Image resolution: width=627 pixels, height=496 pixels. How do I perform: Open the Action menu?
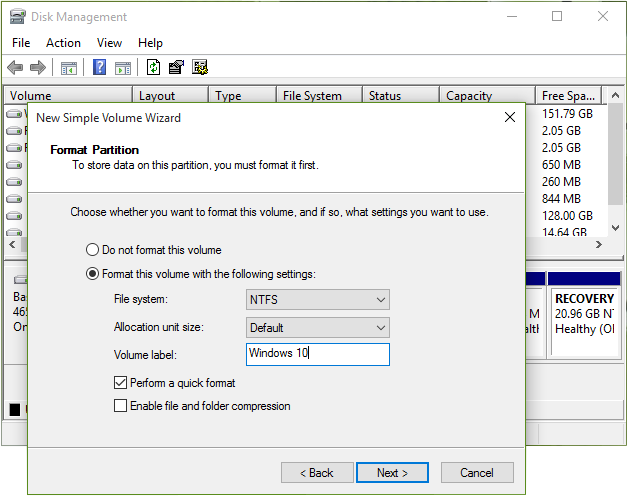(63, 43)
